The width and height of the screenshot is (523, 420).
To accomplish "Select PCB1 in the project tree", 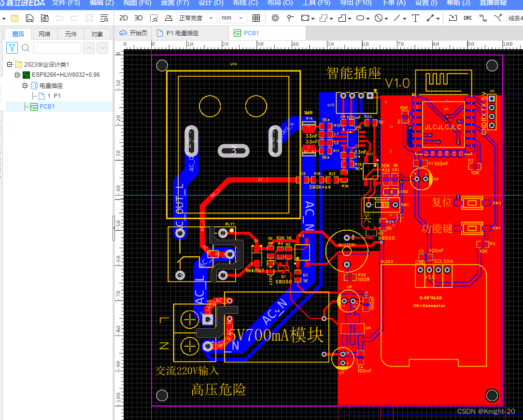I will (x=42, y=107).
